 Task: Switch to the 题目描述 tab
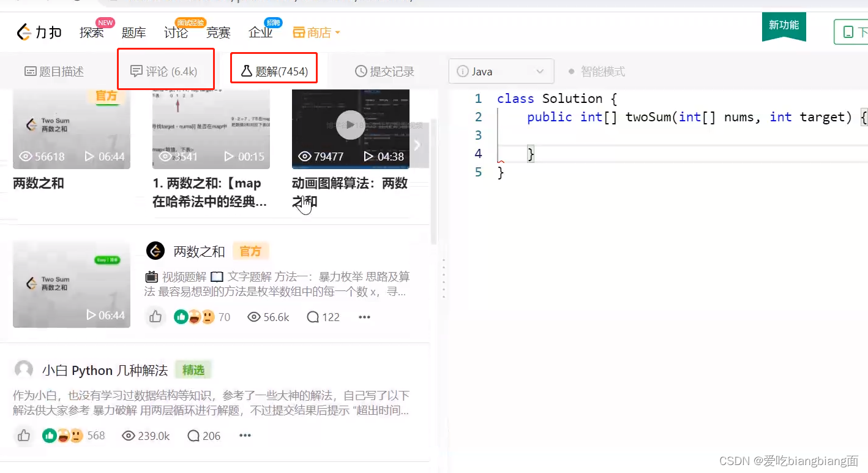click(x=54, y=72)
